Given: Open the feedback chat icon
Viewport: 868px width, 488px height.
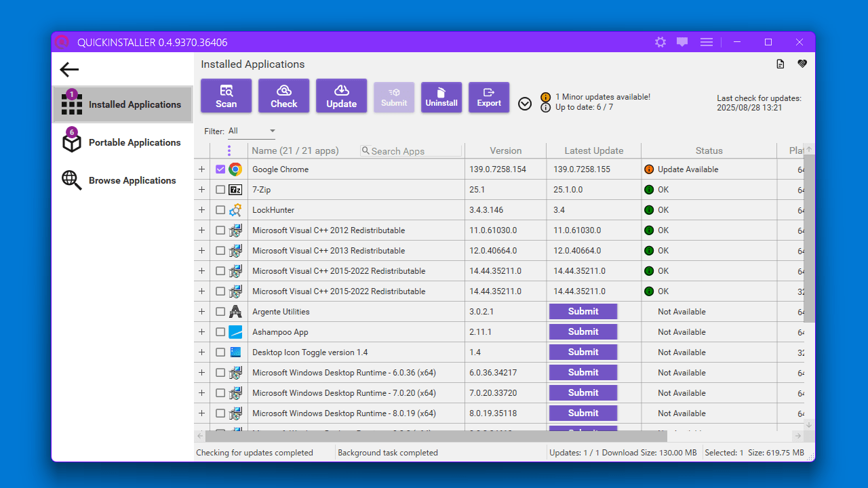Looking at the screenshot, I should (682, 42).
